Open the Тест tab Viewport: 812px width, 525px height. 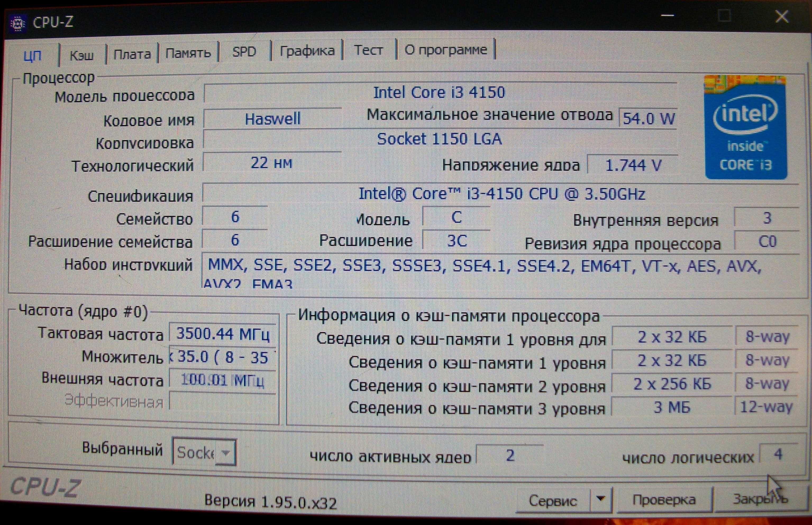pyautogui.click(x=369, y=50)
